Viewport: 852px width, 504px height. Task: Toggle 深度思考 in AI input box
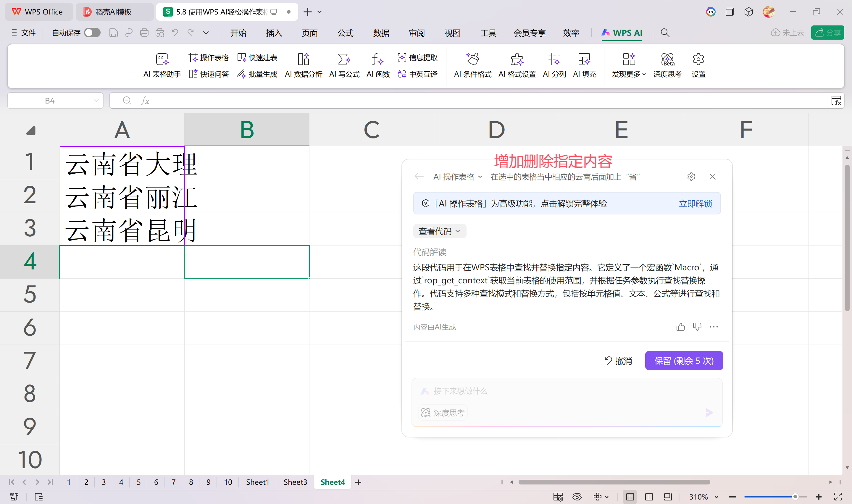click(443, 413)
